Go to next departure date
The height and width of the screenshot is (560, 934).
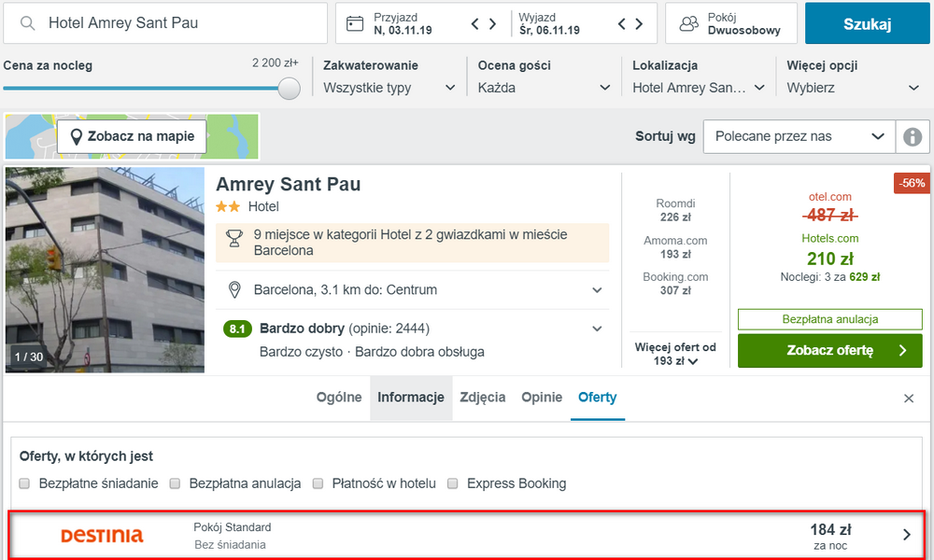639,24
